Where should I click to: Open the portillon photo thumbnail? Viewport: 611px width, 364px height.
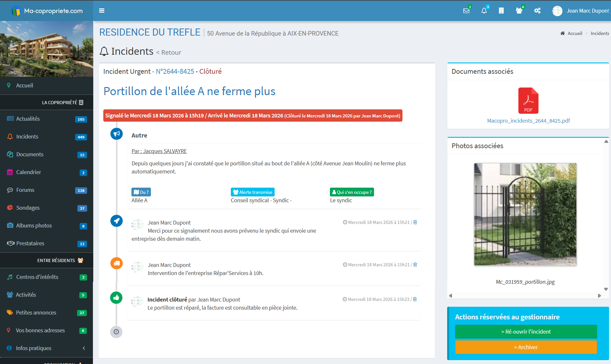click(525, 214)
